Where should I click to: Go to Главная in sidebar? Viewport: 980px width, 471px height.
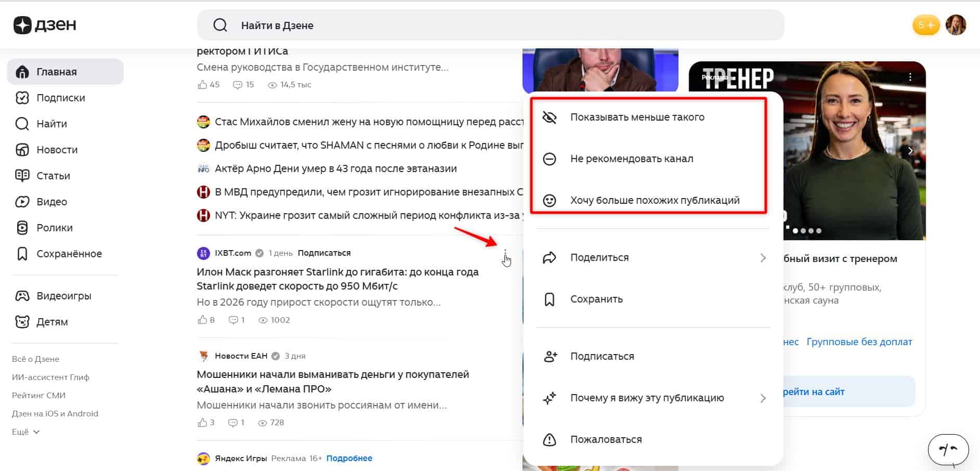pyautogui.click(x=65, y=72)
